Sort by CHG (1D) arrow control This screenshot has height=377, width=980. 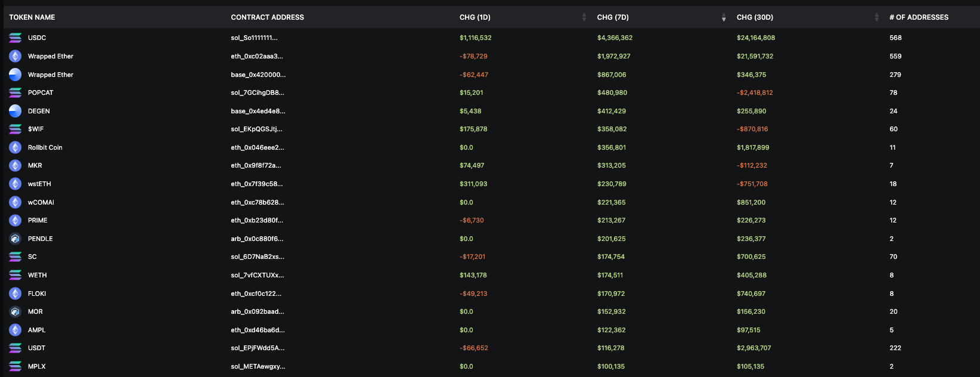(x=584, y=17)
